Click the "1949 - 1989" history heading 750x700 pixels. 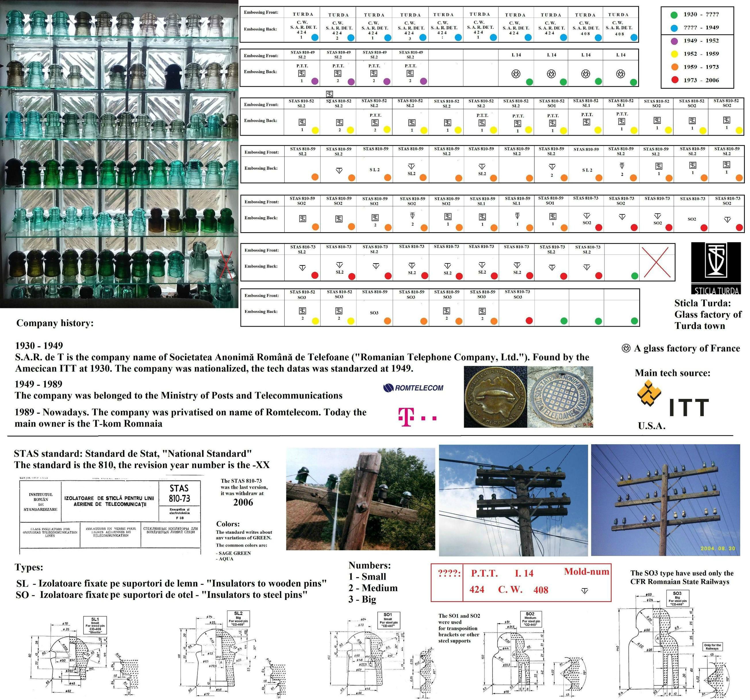click(38, 384)
